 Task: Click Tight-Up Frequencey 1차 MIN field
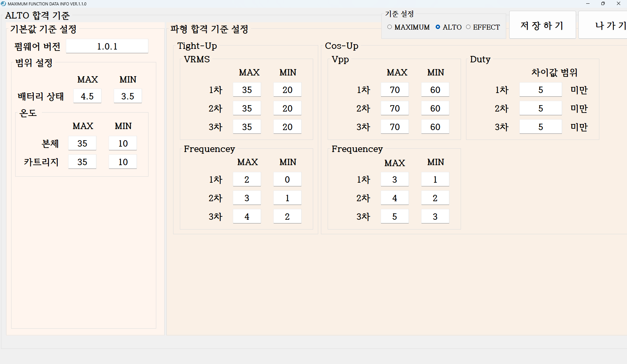click(287, 180)
